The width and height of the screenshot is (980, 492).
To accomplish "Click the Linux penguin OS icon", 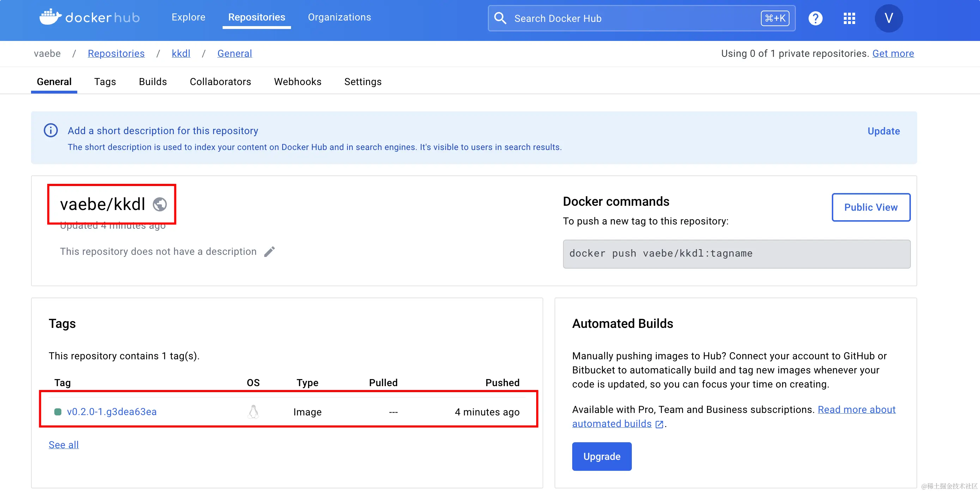I will 253,412.
